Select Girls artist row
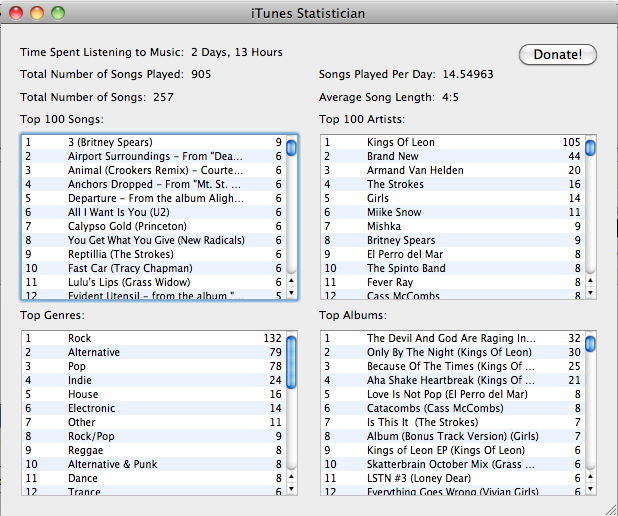The image size is (618, 516). [453, 198]
